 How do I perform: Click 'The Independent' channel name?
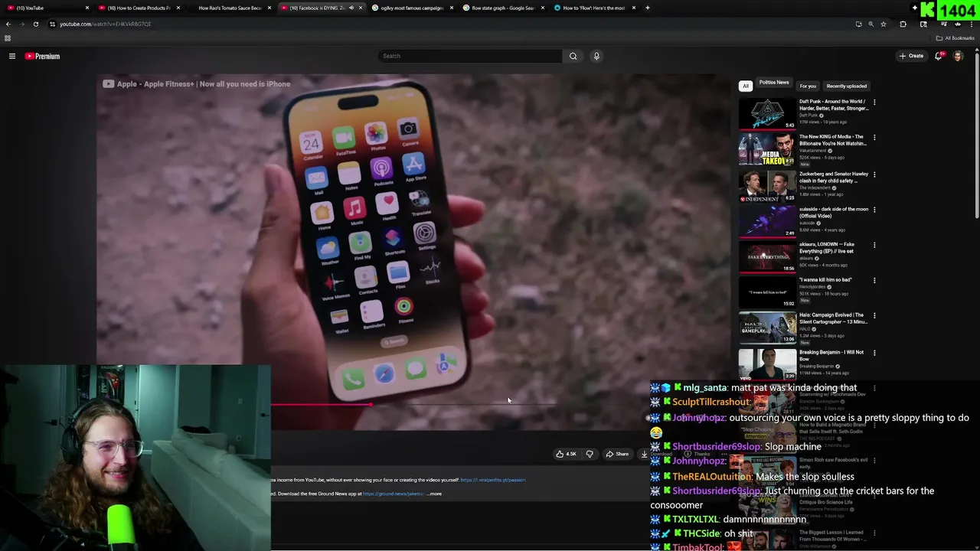point(815,187)
